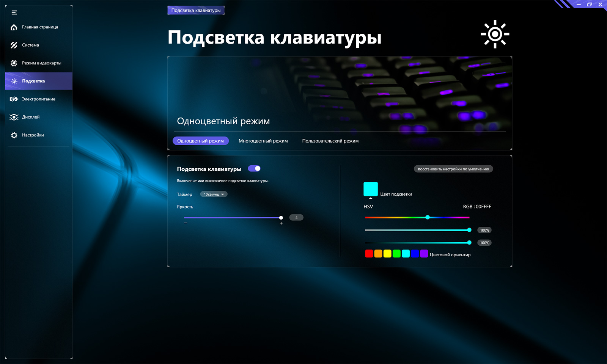Open the Настройки gear icon
Image resolution: width=607 pixels, height=364 pixels.
tap(14, 135)
